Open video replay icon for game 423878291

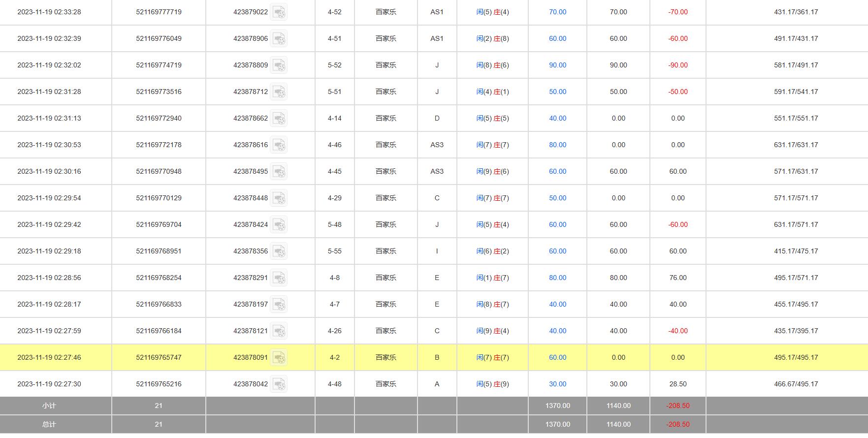tap(279, 278)
